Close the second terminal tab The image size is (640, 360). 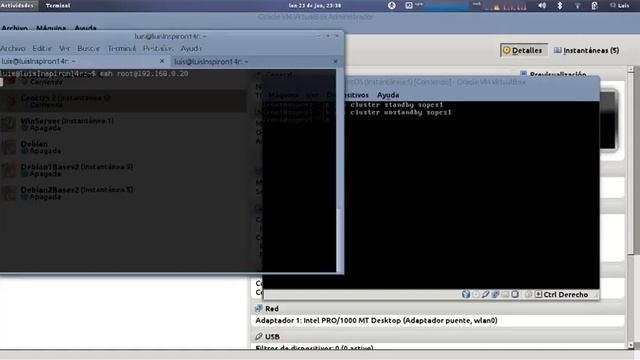335,61
